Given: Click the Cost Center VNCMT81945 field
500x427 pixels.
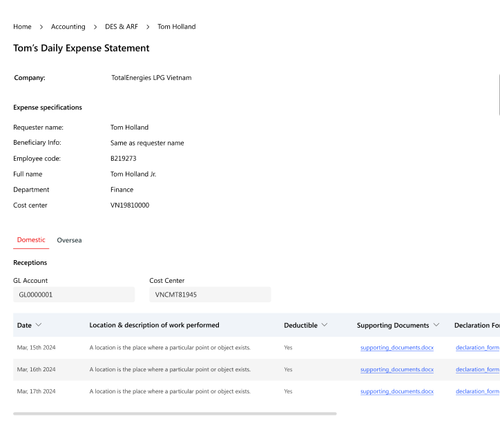Looking at the screenshot, I should point(210,295).
